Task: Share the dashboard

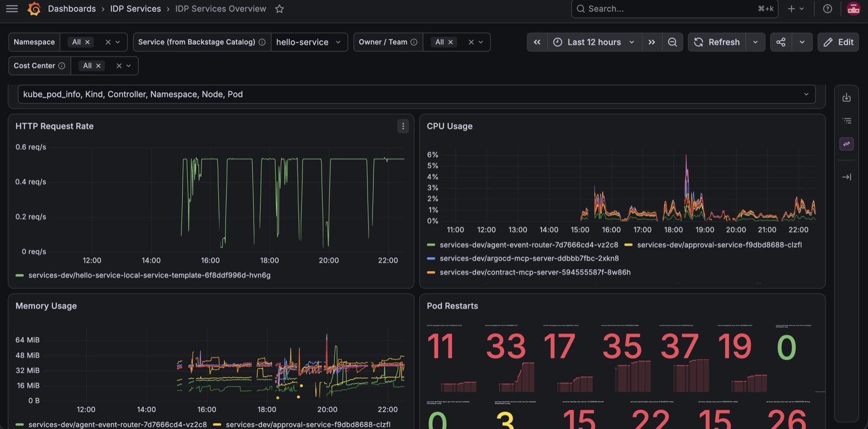Action: (x=781, y=42)
